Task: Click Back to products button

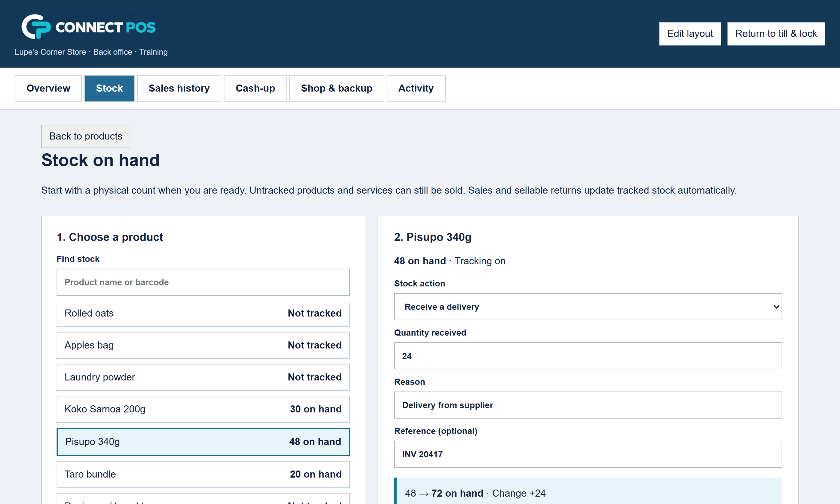Action: pos(86,136)
